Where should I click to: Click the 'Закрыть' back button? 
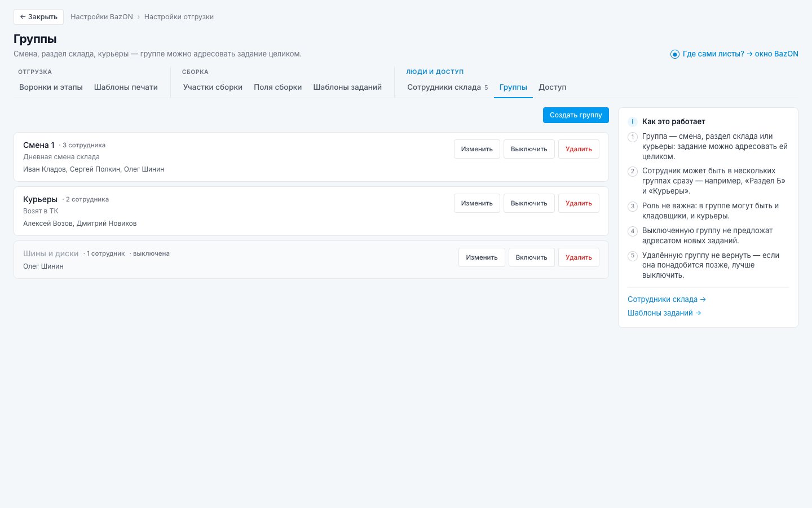[38, 17]
